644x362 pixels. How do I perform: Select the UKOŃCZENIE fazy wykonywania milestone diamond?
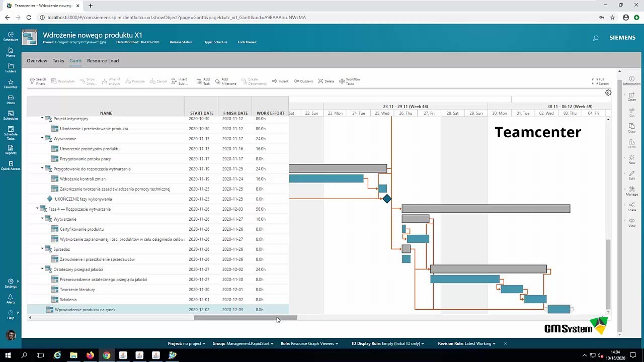[386, 199]
